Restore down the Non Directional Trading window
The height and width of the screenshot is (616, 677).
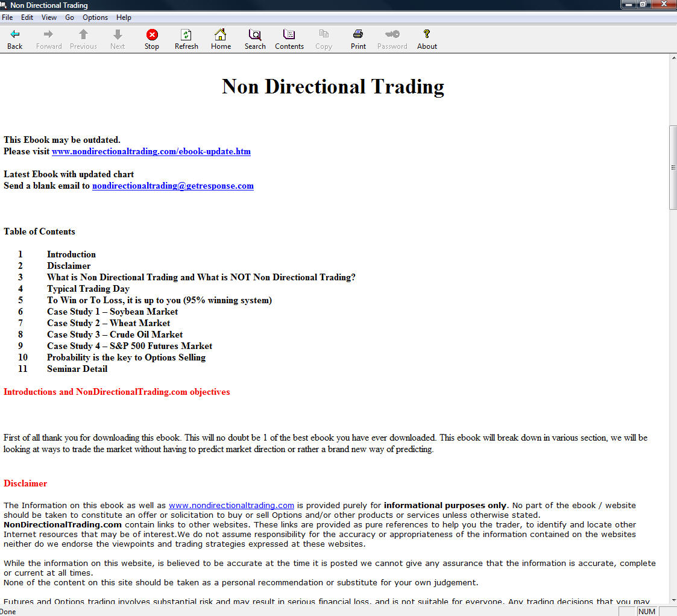click(643, 4)
